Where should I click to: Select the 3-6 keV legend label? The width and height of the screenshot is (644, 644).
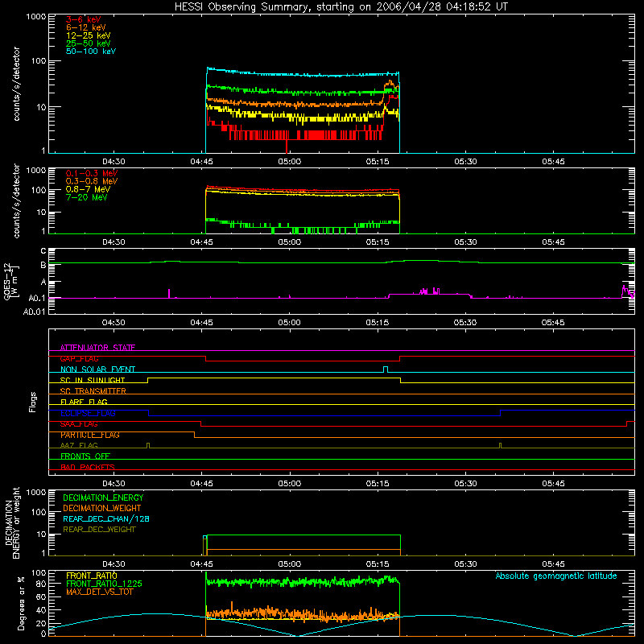pyautogui.click(x=84, y=19)
